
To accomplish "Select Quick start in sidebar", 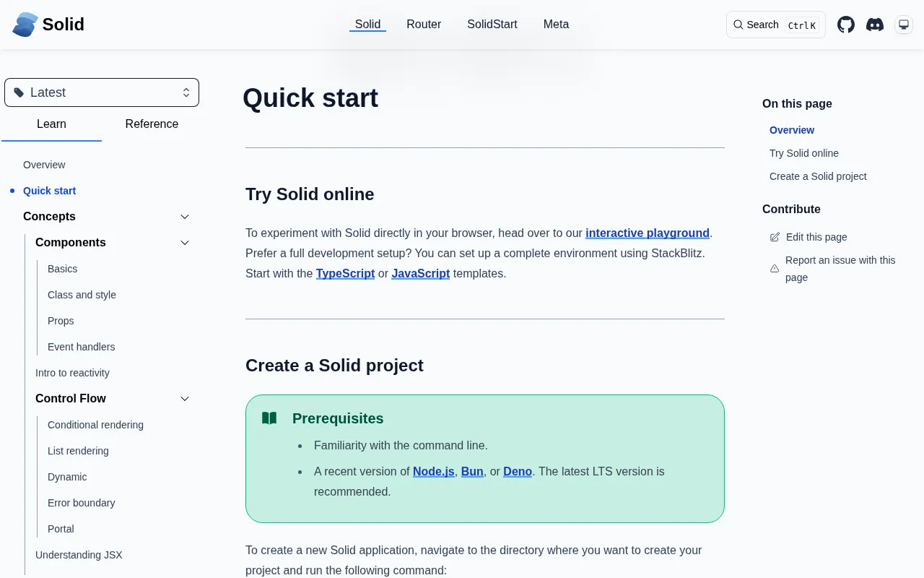I will (49, 191).
